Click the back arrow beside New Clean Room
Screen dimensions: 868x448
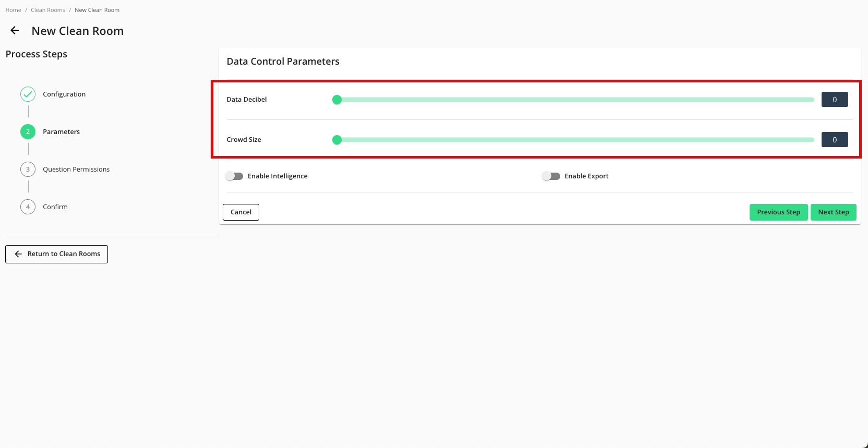(15, 31)
